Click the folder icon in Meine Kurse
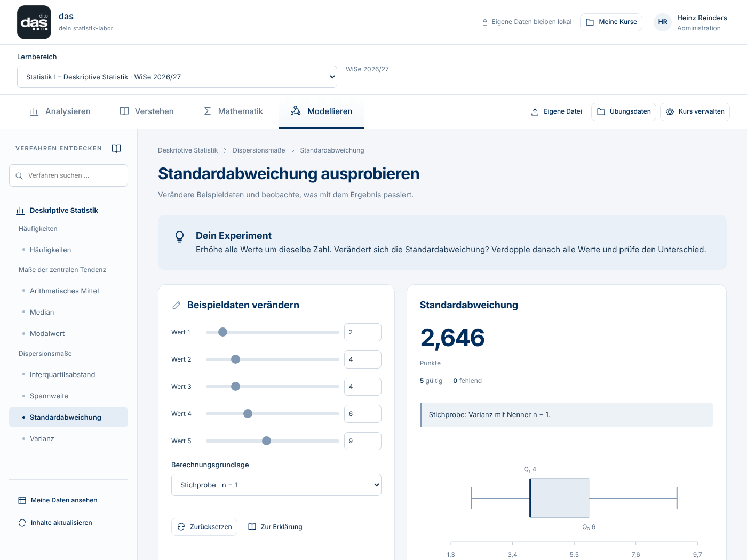The height and width of the screenshot is (560, 747). click(590, 22)
